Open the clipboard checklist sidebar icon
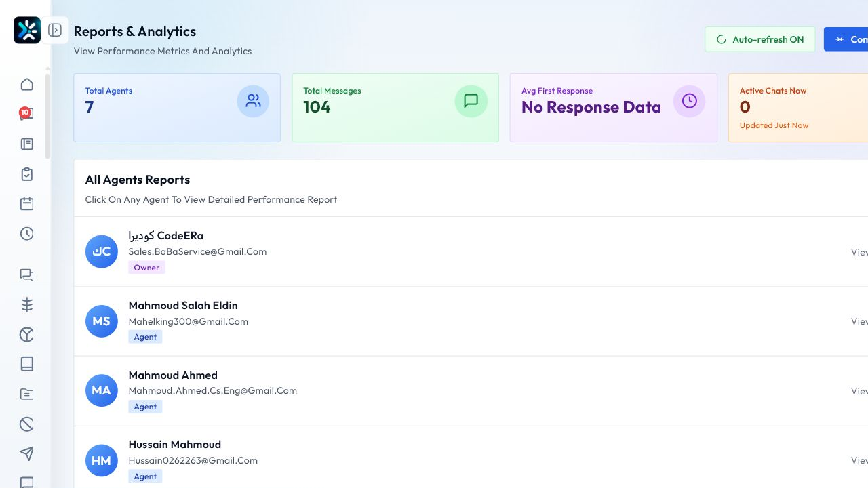Viewport: 868px width, 488px height. (x=26, y=174)
